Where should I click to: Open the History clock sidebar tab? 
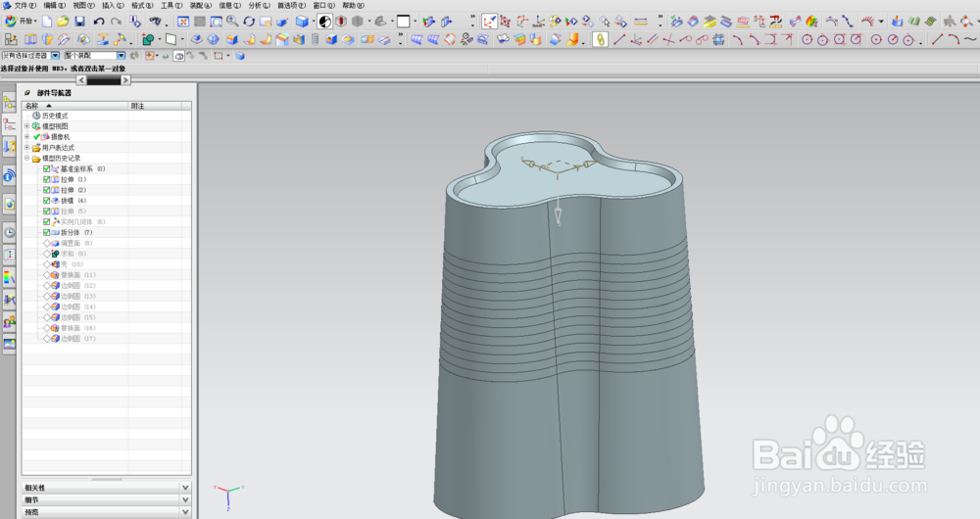click(x=10, y=232)
